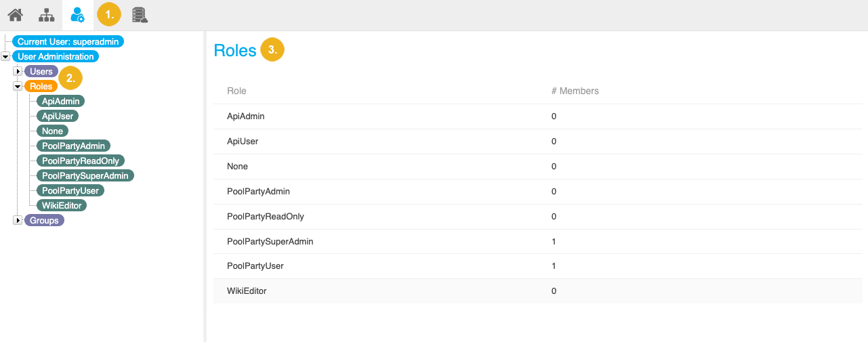Collapse the User Administration tree node
868x342 pixels.
pos(6,57)
